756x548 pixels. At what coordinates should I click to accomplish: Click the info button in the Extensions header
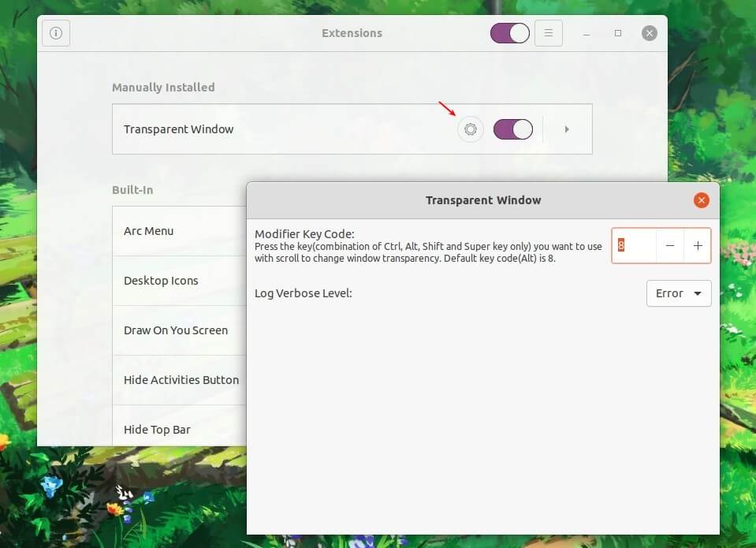(x=55, y=32)
